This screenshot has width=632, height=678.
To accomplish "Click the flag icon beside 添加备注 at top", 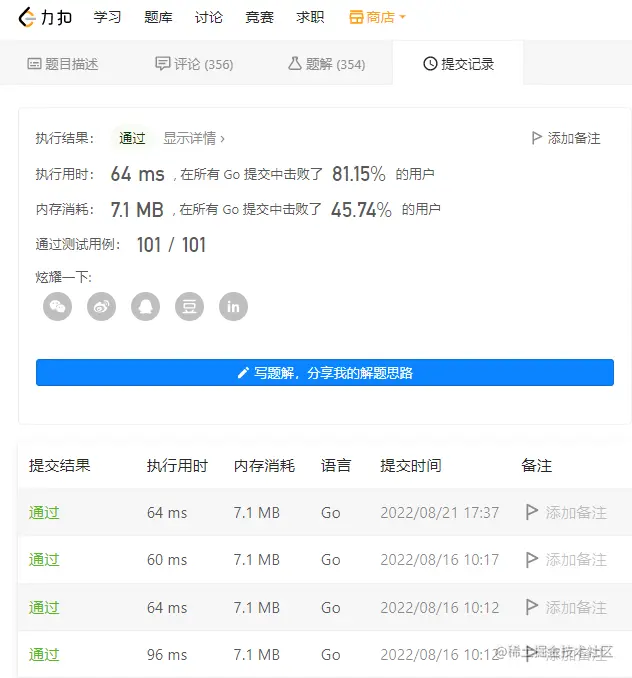I will [536, 138].
